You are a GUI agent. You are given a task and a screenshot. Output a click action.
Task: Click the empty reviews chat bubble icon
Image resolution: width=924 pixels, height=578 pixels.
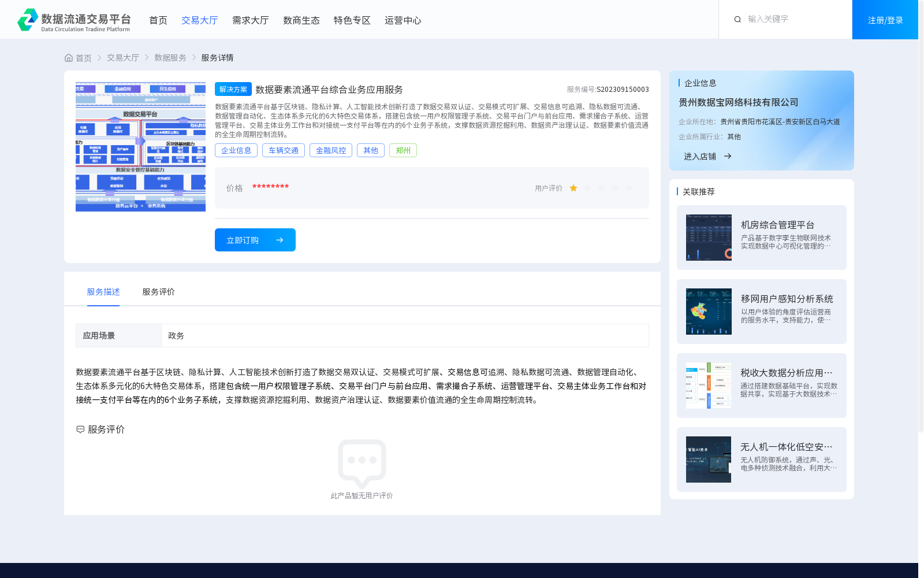click(362, 463)
